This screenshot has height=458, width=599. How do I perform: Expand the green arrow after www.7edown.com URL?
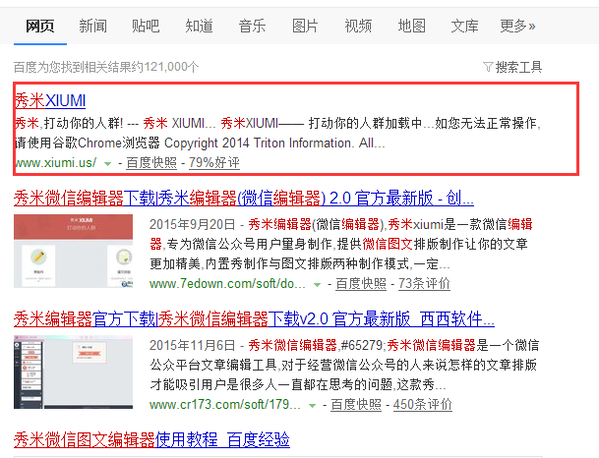click(x=317, y=285)
